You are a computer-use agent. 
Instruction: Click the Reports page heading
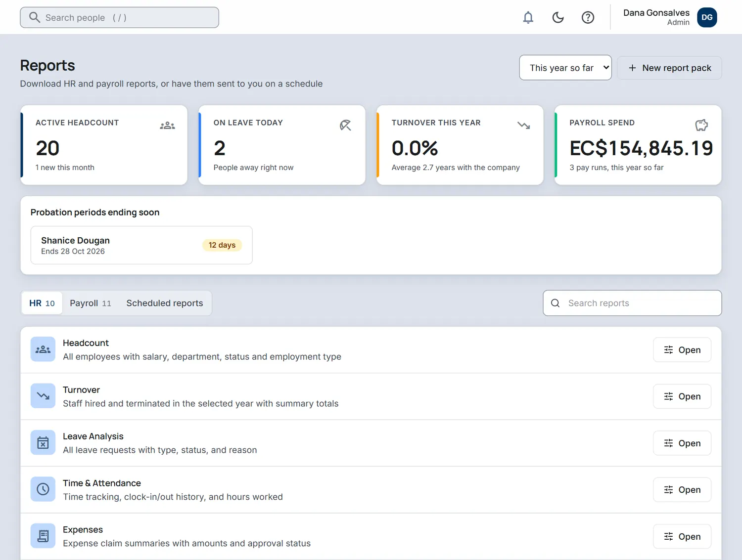47,65
